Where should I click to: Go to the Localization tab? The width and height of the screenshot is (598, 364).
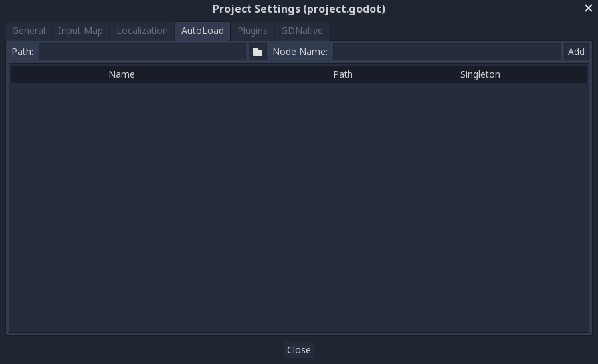(x=142, y=31)
